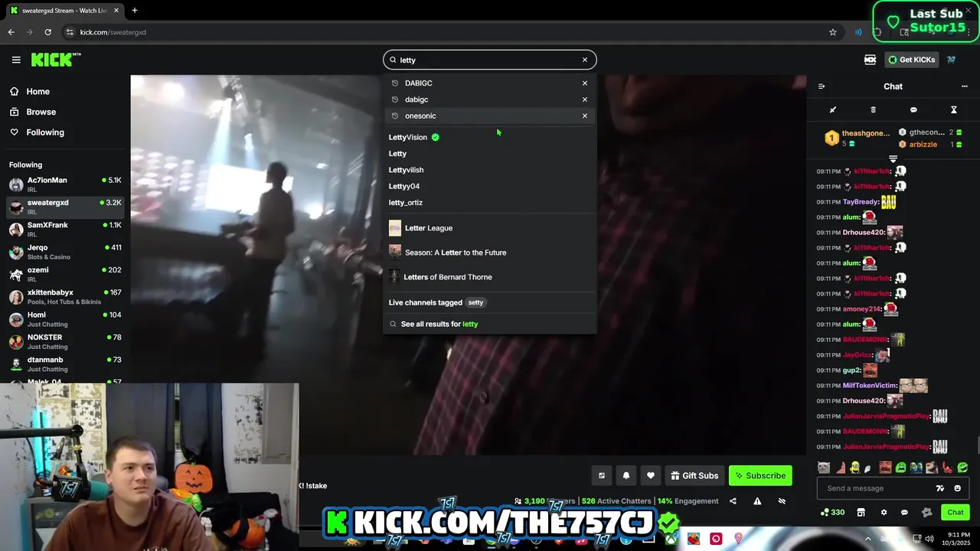Click the green Subscribe button

(760, 476)
